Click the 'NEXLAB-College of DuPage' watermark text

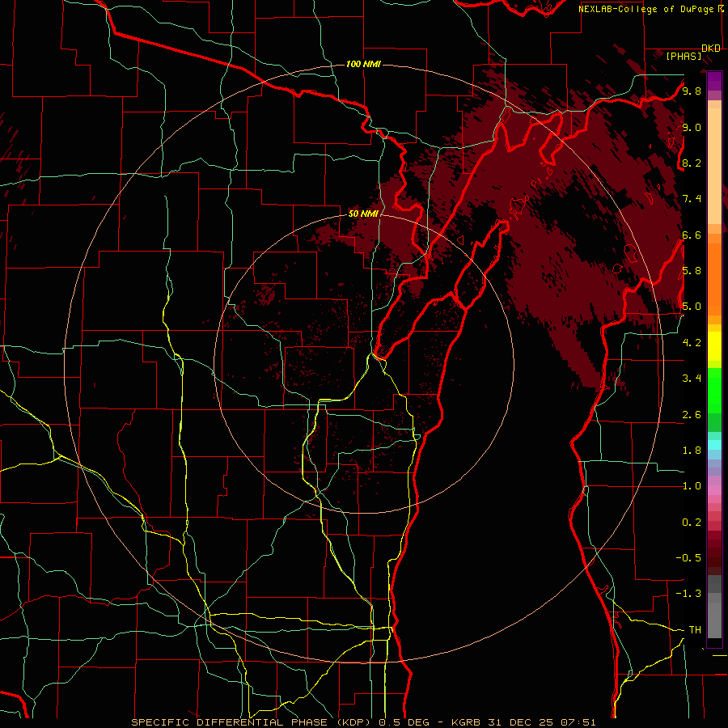(646, 9)
